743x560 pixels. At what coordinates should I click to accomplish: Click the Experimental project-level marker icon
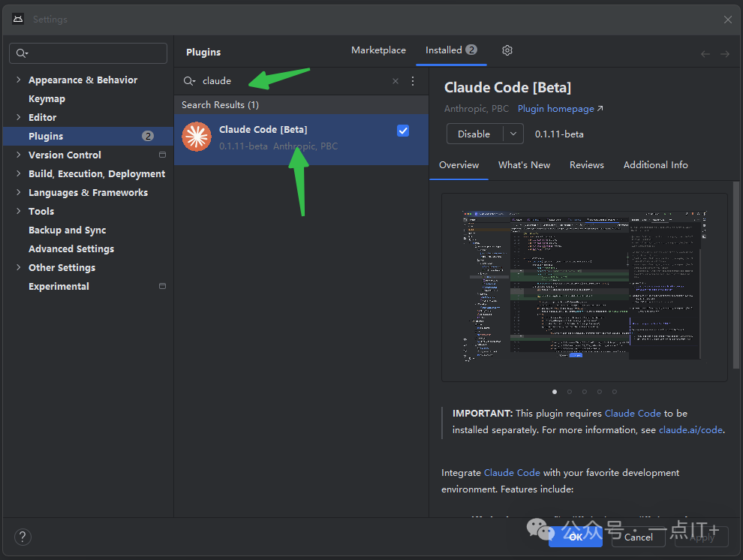[162, 286]
